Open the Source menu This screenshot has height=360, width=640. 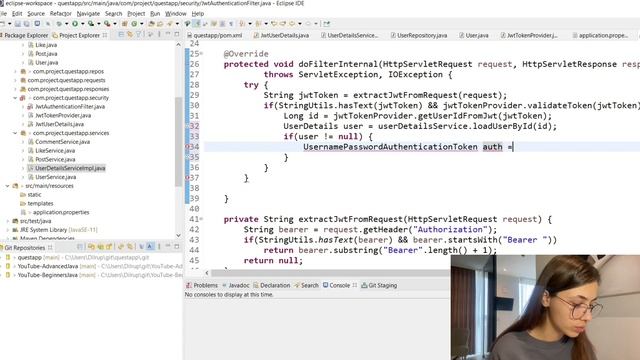tap(36, 13)
